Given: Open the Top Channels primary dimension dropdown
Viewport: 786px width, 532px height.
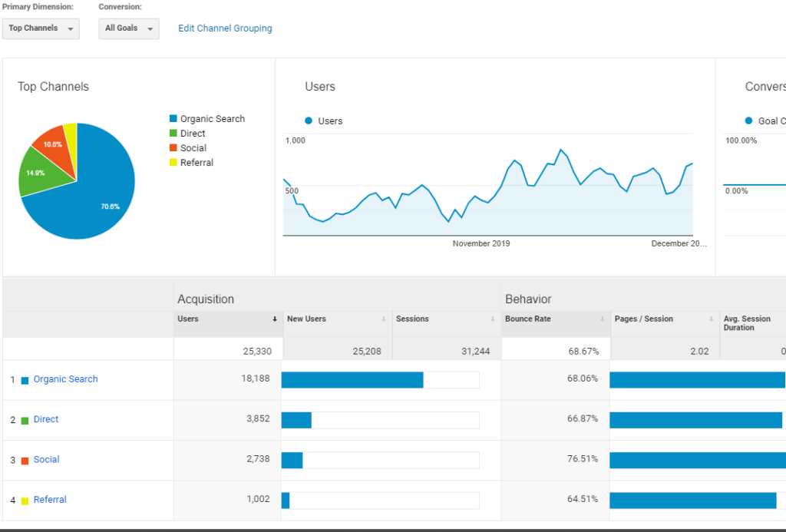Looking at the screenshot, I should pyautogui.click(x=41, y=28).
